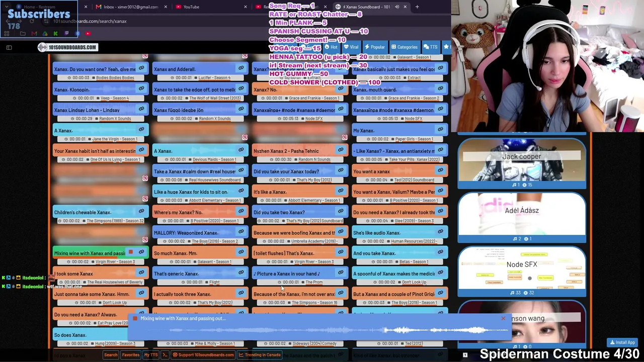Copy link for 'You want a xanax' sound
Screen dimensions: 644x362
[x=440, y=170]
